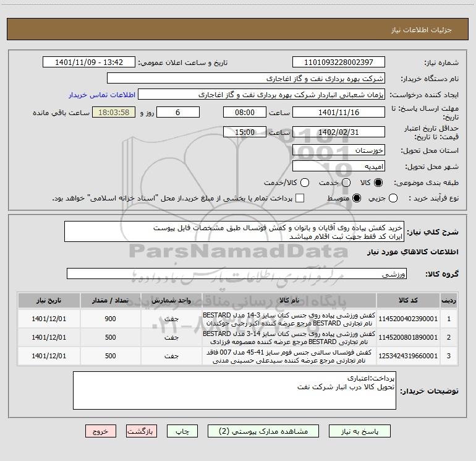Click item code 114520040239​0001 cell
The width and height of the screenshot is (476, 461).
tap(408, 319)
